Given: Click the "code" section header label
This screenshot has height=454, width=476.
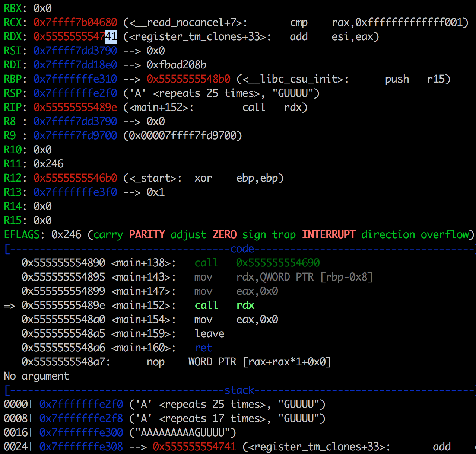Looking at the screenshot, I should click(242, 249).
